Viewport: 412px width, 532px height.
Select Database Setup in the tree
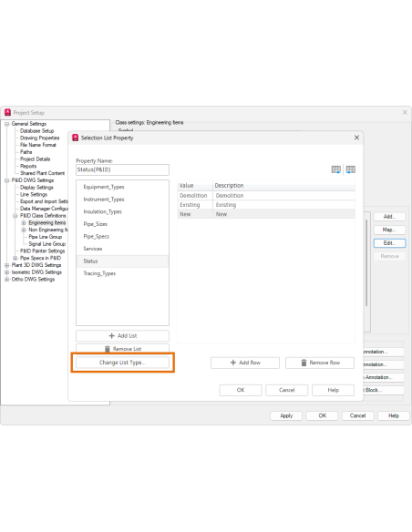click(x=37, y=131)
